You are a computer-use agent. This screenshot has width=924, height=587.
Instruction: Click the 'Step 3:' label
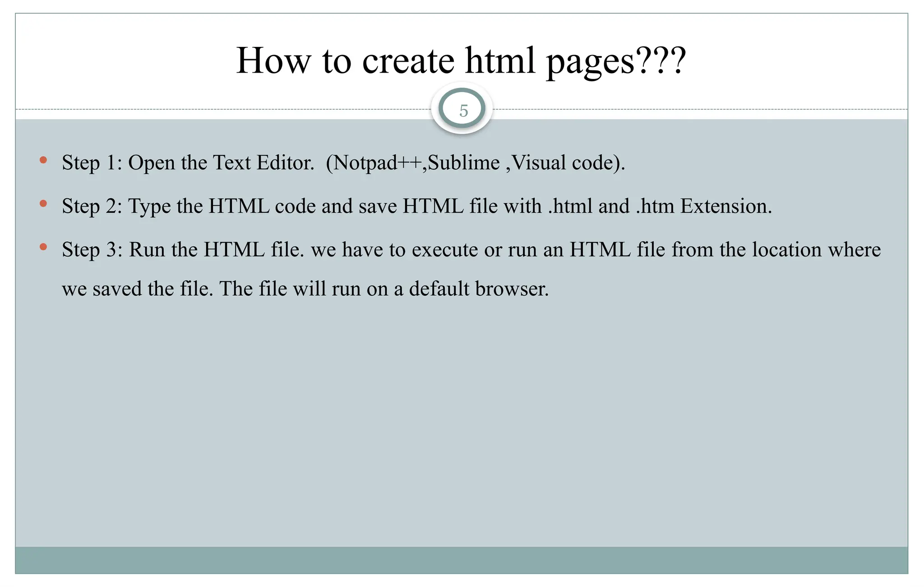pyautogui.click(x=92, y=250)
